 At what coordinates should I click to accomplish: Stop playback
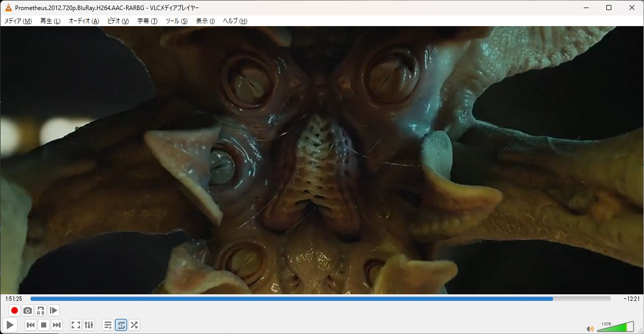(44, 325)
